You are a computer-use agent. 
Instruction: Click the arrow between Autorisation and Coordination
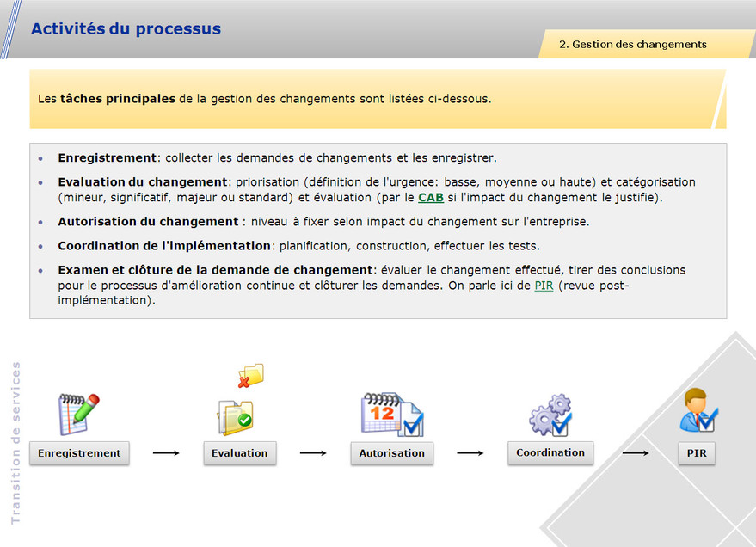pyautogui.click(x=470, y=452)
